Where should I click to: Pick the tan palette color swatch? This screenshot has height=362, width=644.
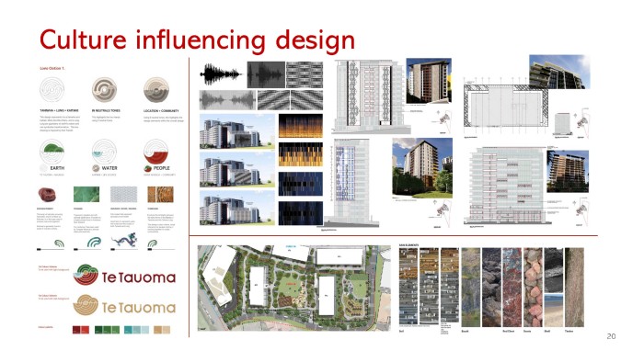(x=162, y=329)
